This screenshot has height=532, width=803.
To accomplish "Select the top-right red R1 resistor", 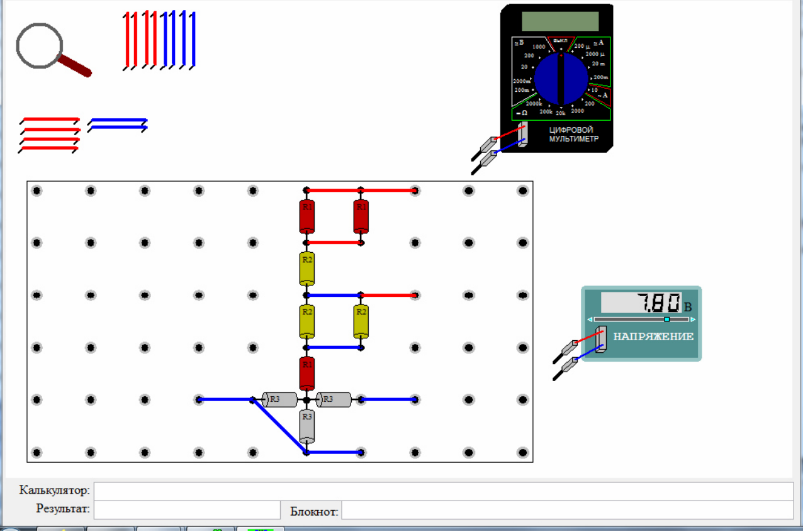I will (361, 216).
